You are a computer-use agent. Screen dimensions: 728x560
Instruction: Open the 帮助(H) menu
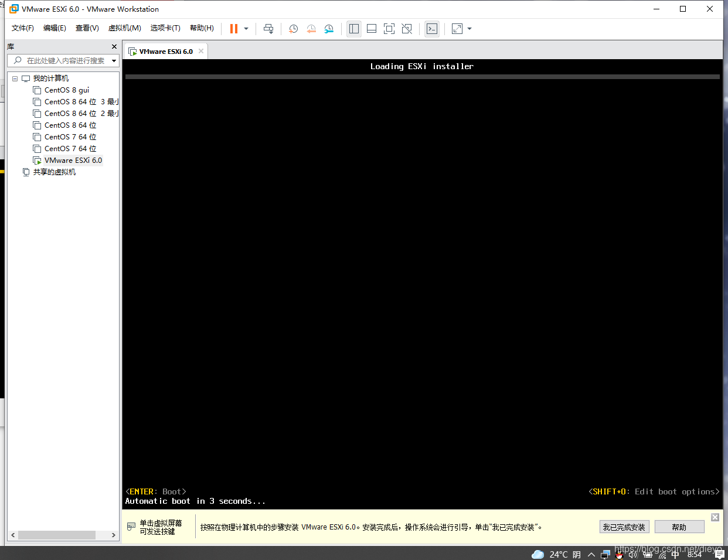tap(202, 28)
